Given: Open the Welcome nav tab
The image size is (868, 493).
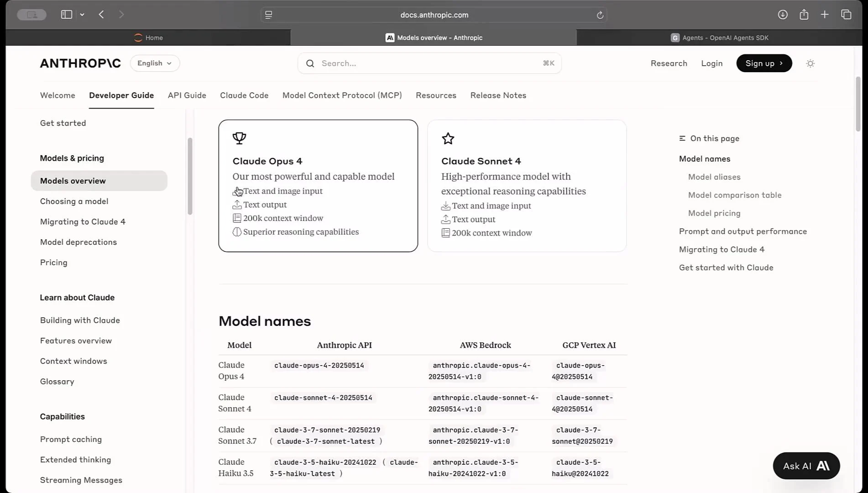Looking at the screenshot, I should [x=58, y=95].
